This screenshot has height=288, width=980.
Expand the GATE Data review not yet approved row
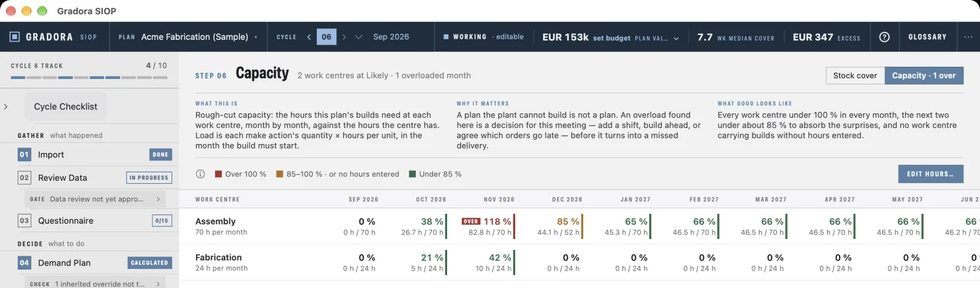96,199
